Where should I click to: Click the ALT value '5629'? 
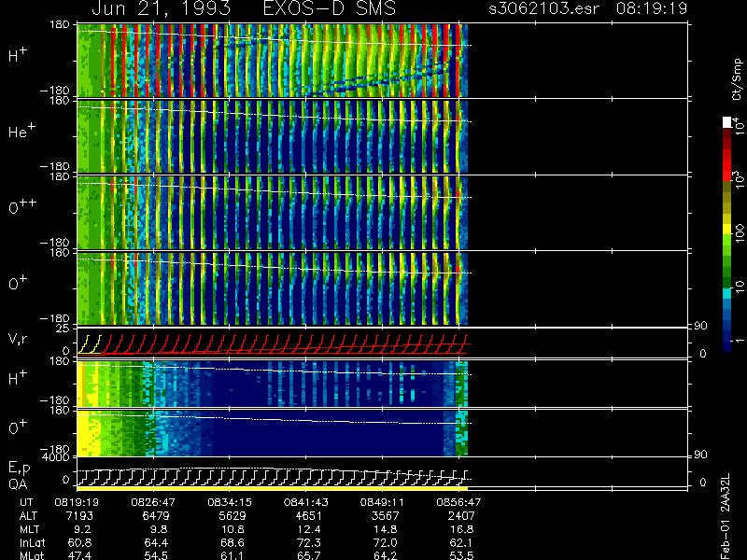click(233, 516)
